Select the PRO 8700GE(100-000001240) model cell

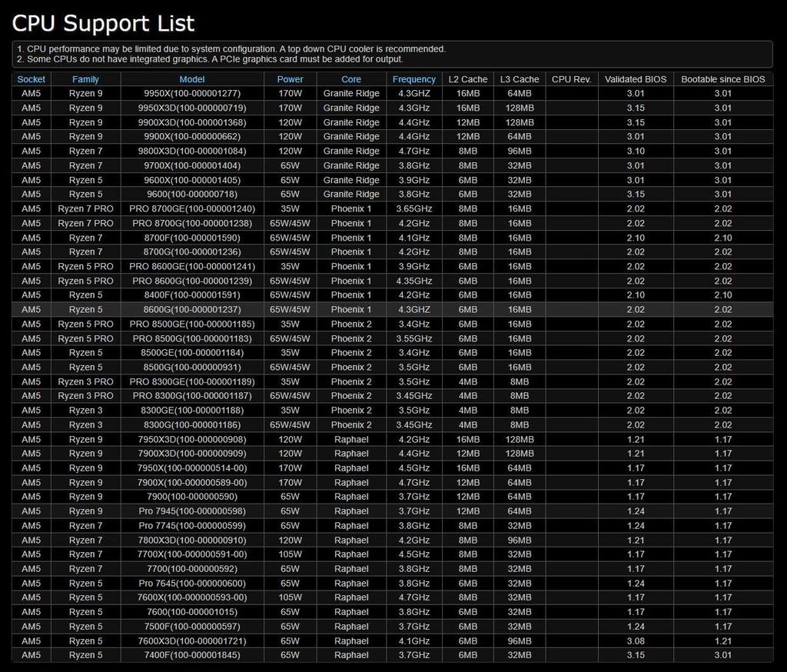click(192, 209)
